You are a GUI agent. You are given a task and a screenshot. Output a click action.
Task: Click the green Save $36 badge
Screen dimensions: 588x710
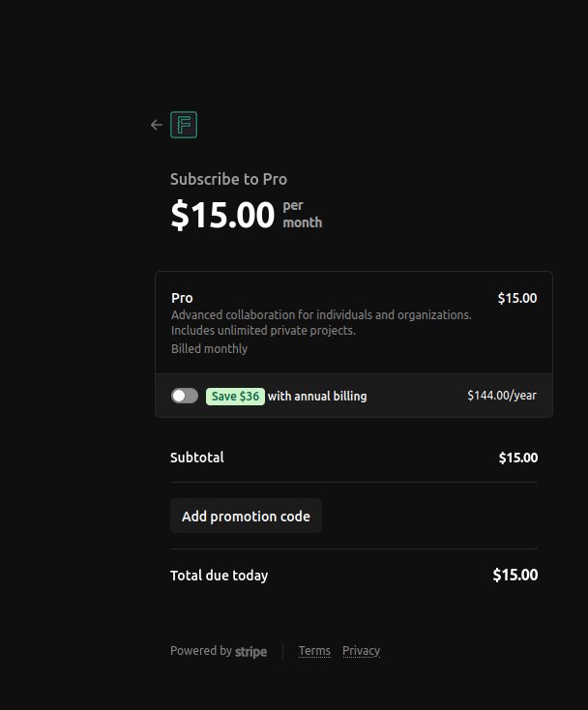click(235, 397)
